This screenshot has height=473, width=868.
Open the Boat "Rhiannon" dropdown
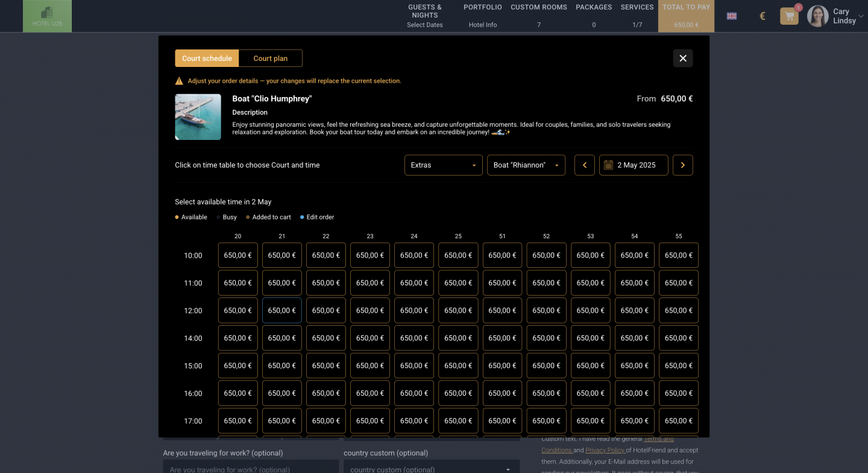pos(526,165)
